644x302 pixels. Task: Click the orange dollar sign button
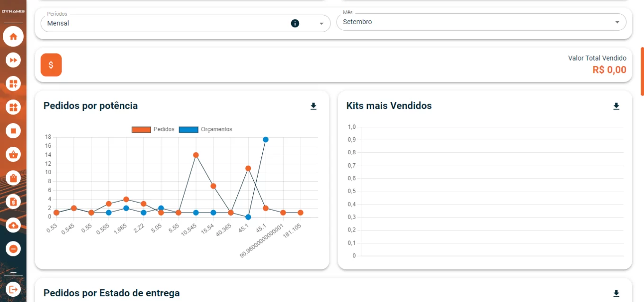point(51,65)
